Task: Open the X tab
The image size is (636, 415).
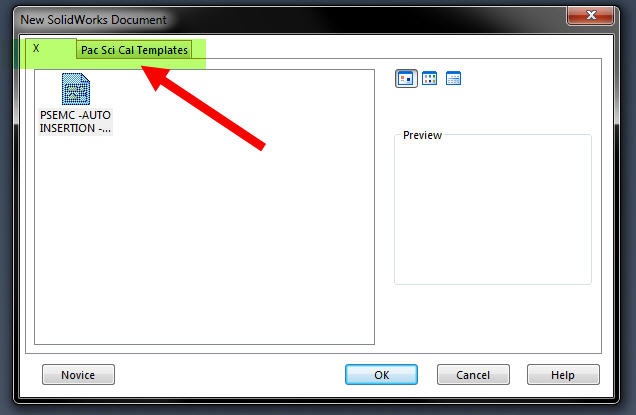Action: coord(36,48)
